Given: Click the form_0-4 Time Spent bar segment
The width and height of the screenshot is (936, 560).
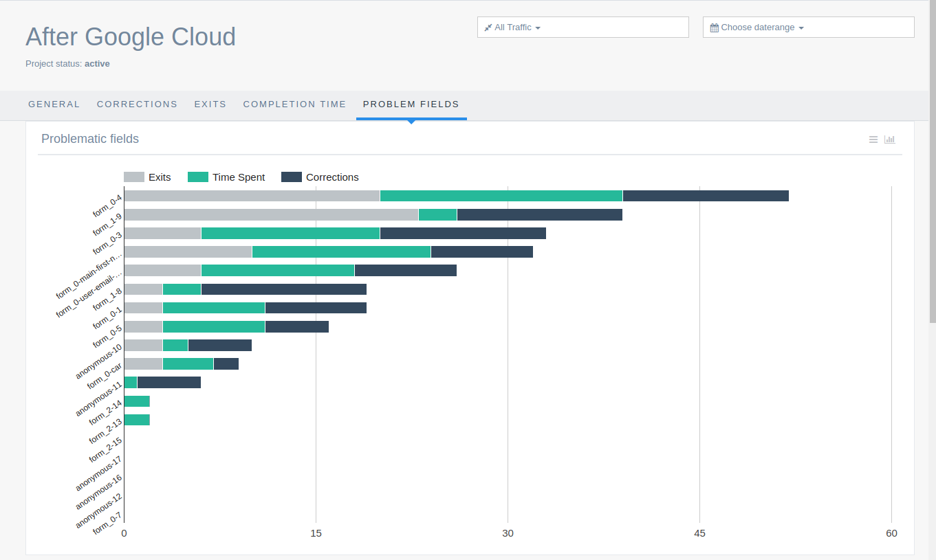Looking at the screenshot, I should [501, 196].
